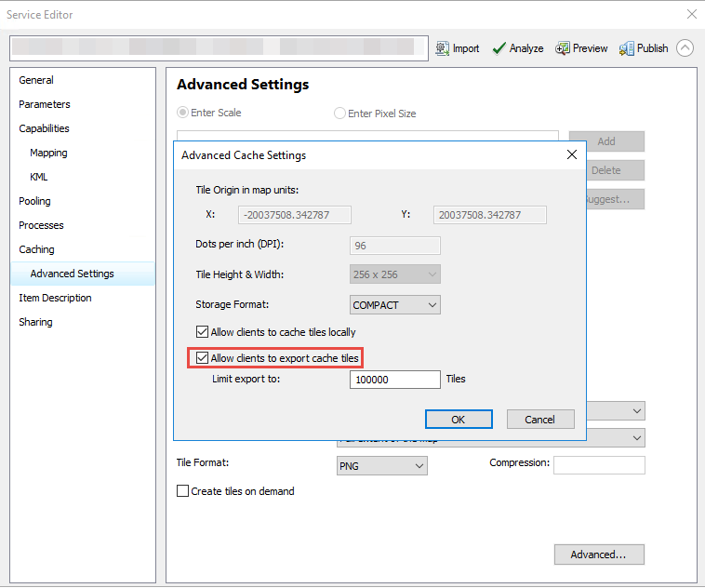The width and height of the screenshot is (705, 588).
Task: Run Analyze with the checkmark icon
Action: (517, 48)
